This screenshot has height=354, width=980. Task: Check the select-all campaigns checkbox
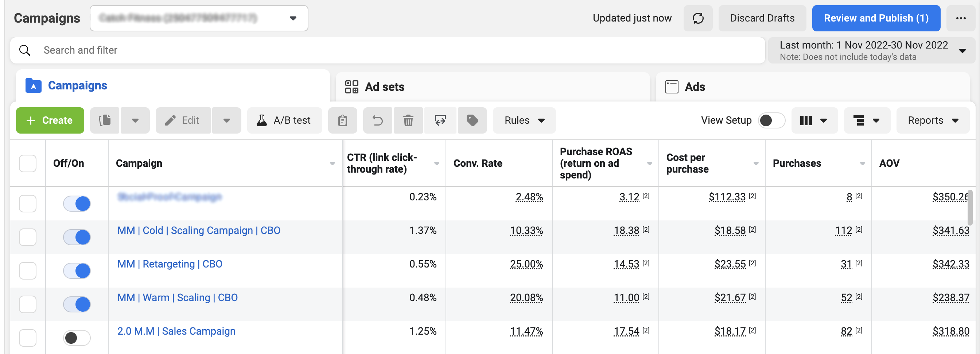[28, 163]
